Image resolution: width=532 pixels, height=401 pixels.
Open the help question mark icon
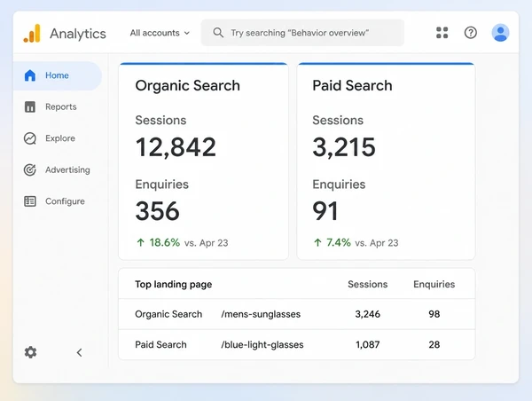471,33
